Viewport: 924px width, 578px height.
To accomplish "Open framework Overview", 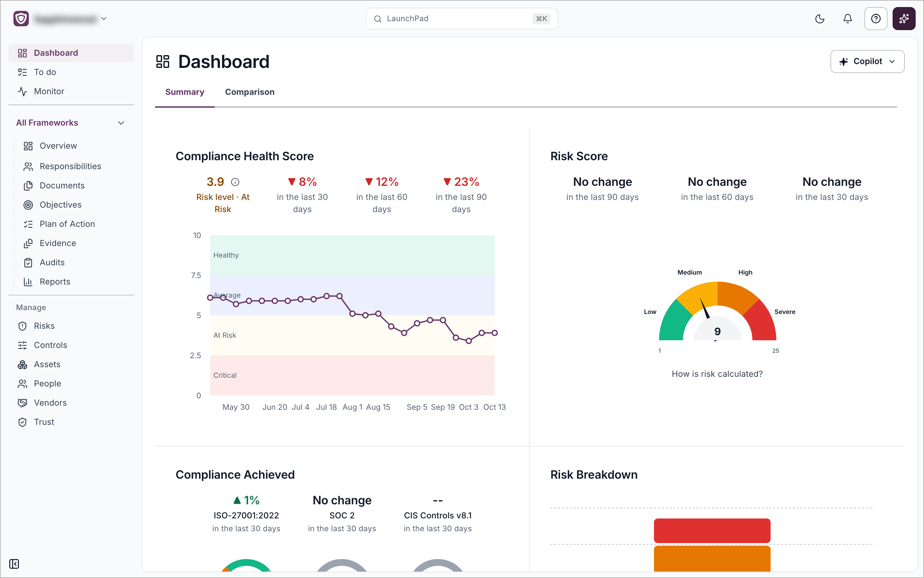I will pyautogui.click(x=75, y=146).
